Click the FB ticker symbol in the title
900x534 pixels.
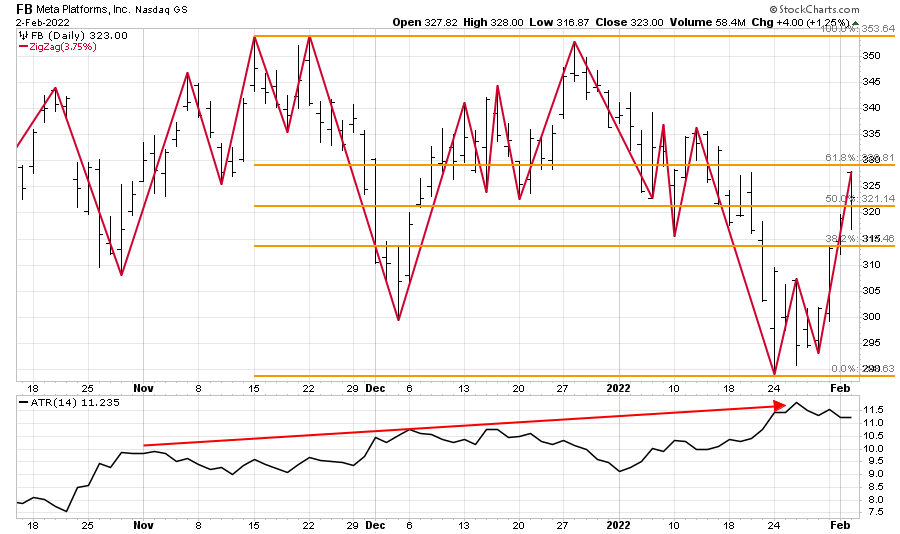click(x=24, y=9)
